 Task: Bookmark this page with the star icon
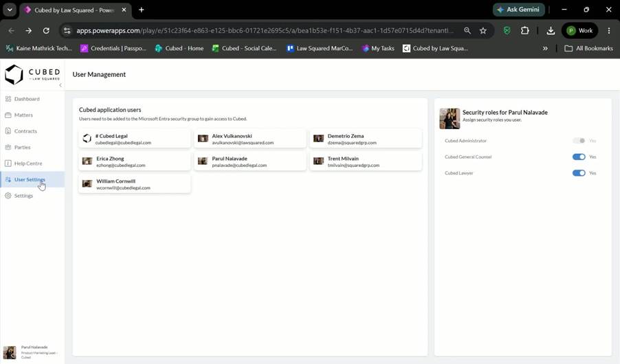coord(483,30)
